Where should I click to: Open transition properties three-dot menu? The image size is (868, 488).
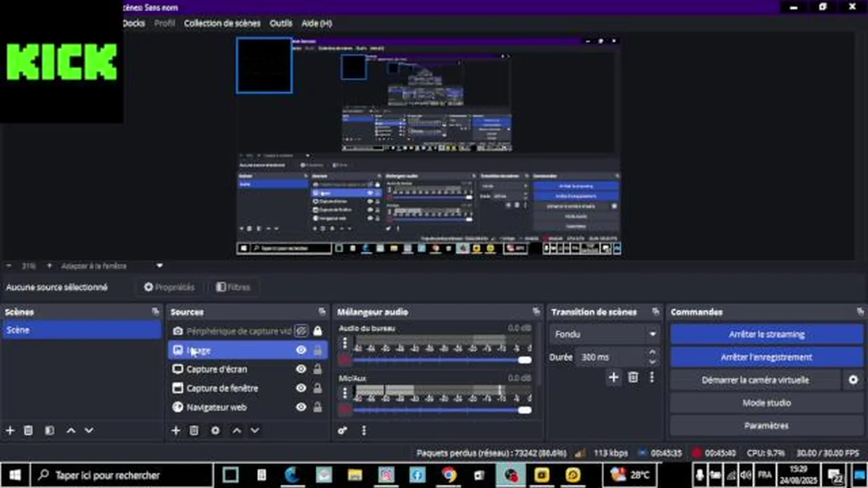[652, 378]
